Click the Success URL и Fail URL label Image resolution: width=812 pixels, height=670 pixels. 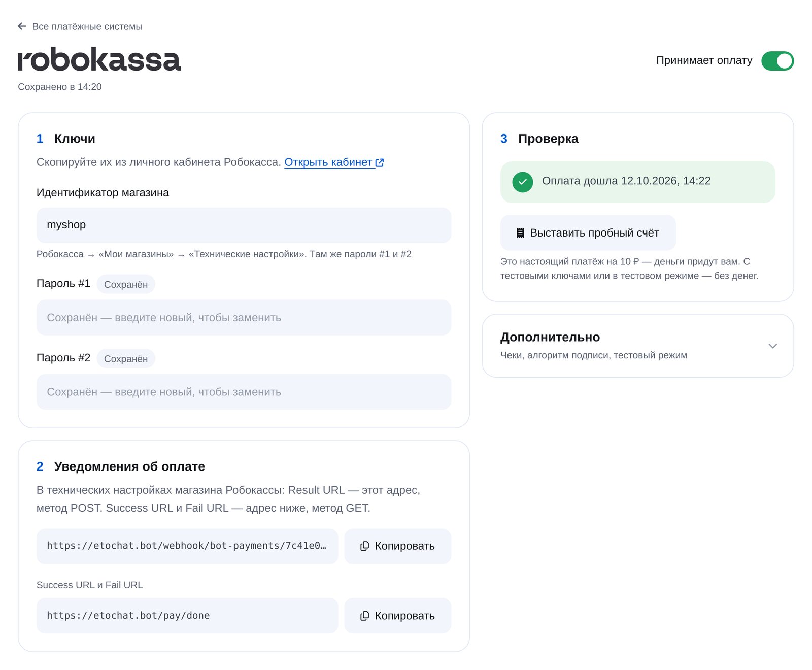(x=90, y=585)
